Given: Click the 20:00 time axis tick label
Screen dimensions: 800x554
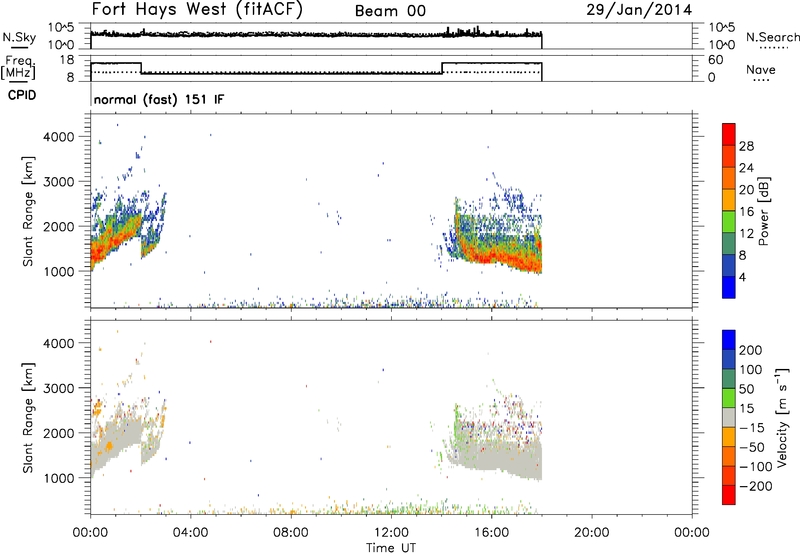Looking at the screenshot, I should 592,533.
